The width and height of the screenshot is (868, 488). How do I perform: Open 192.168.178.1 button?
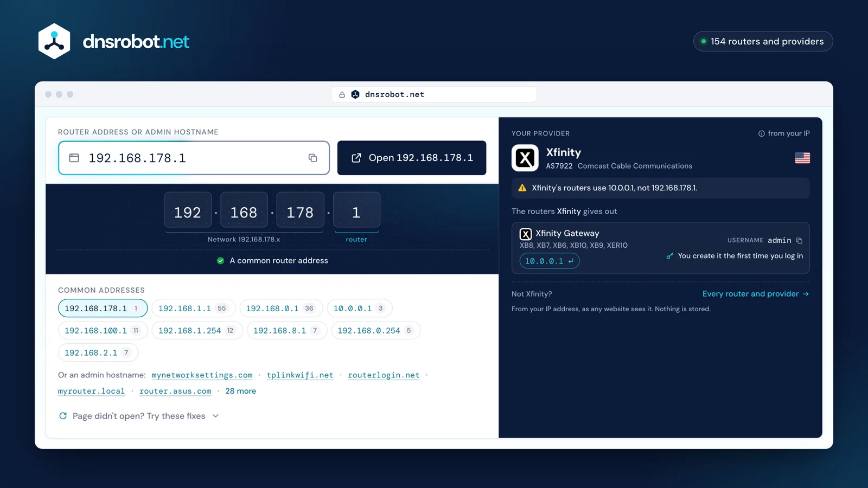point(412,158)
